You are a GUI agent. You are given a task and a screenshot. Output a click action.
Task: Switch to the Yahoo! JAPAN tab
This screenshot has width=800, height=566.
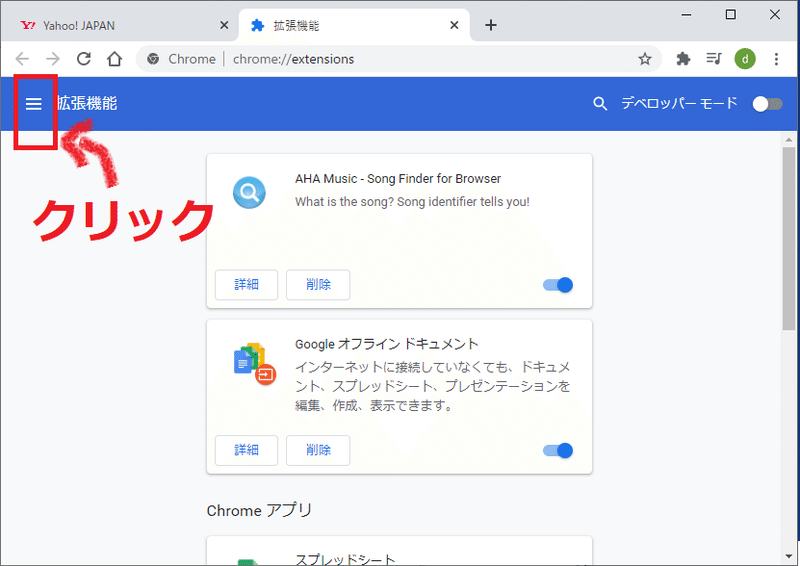point(120,26)
